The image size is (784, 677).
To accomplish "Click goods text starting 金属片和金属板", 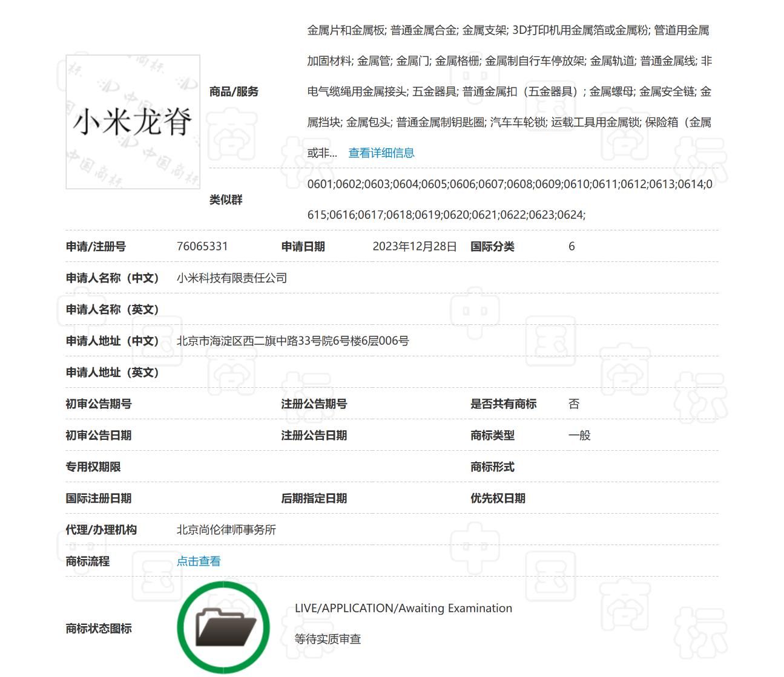I will pos(510,91).
